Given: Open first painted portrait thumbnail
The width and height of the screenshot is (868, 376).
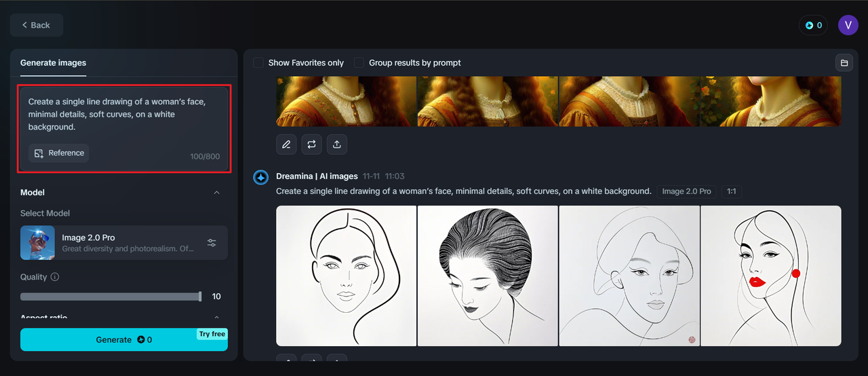Looking at the screenshot, I should point(347,101).
